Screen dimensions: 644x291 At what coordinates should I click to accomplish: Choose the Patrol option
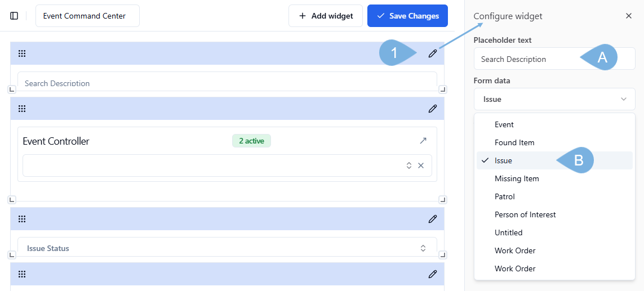click(x=554, y=196)
